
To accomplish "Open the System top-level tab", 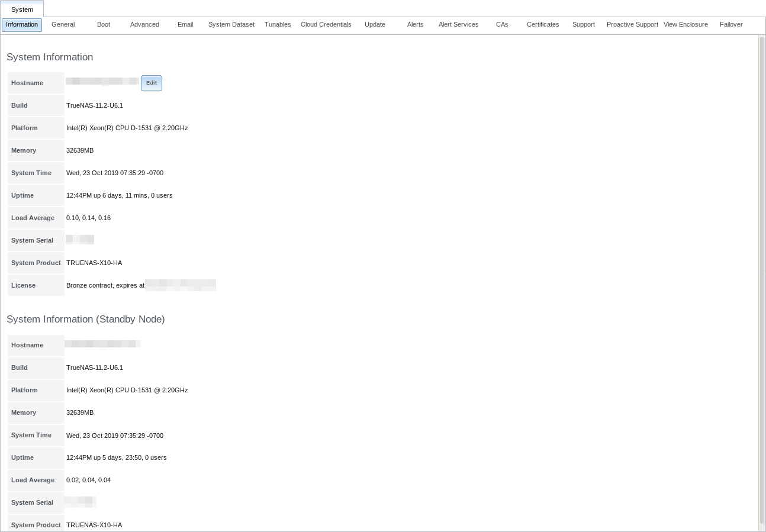I will point(22,9).
